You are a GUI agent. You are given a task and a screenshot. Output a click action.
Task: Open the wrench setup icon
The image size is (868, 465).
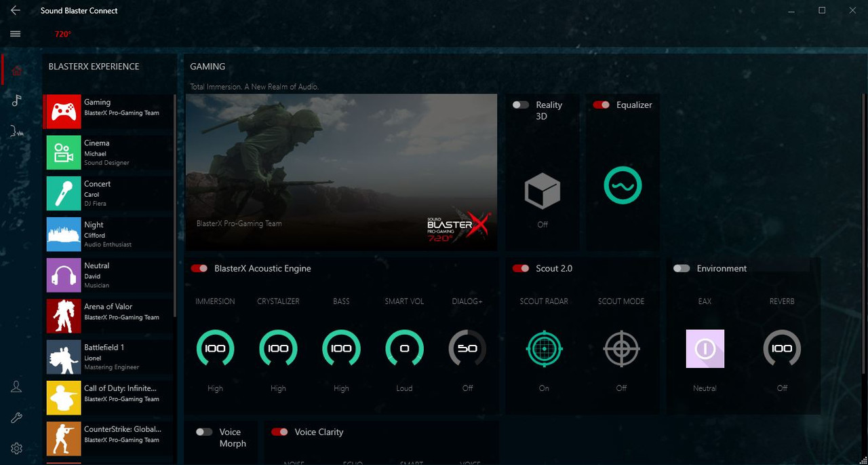tap(17, 417)
